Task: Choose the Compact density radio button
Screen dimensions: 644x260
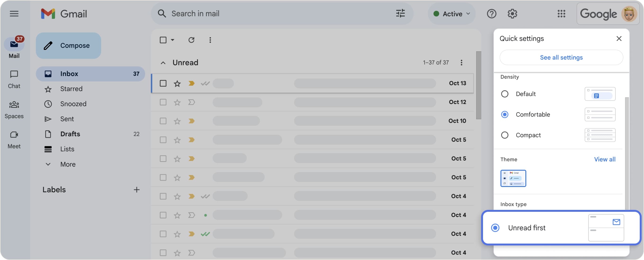Action: (505, 135)
